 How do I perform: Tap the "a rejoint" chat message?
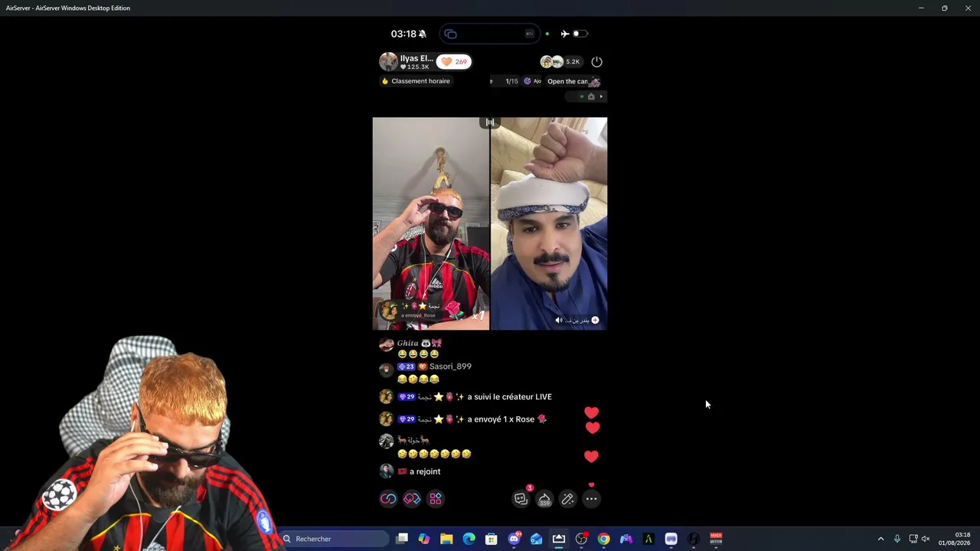(425, 472)
